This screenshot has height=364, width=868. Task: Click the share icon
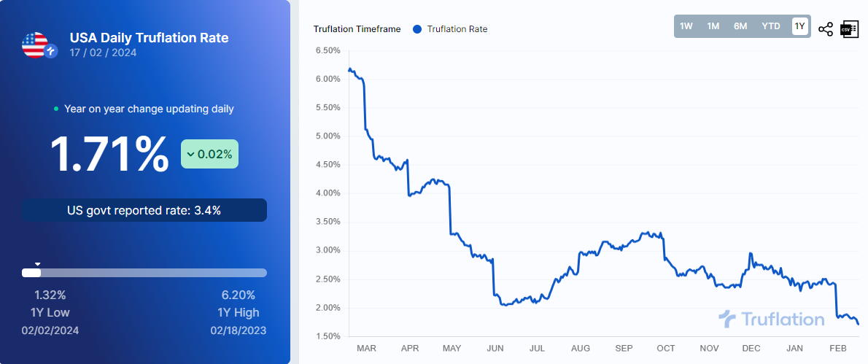(826, 29)
